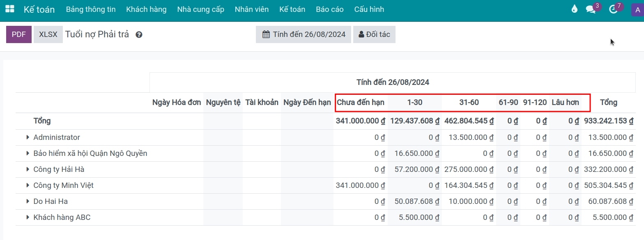The image size is (644, 240).
Task: Expand the Công ty Minh Việt row
Action: point(28,185)
